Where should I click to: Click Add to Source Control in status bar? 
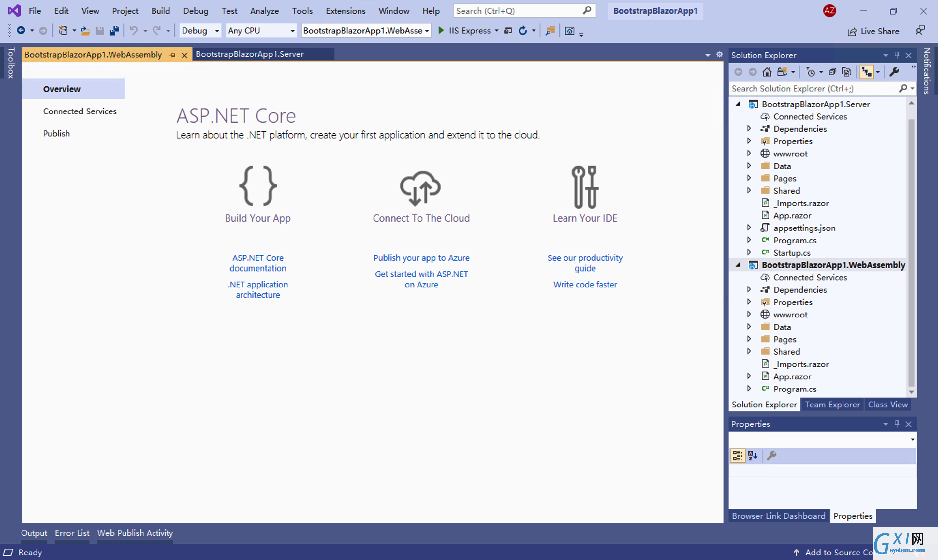[x=833, y=553]
